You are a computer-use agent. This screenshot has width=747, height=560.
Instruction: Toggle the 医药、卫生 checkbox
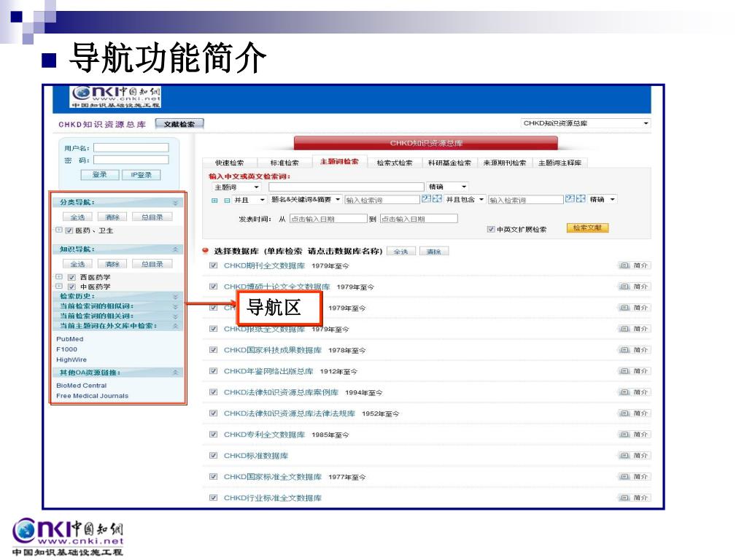coord(69,231)
